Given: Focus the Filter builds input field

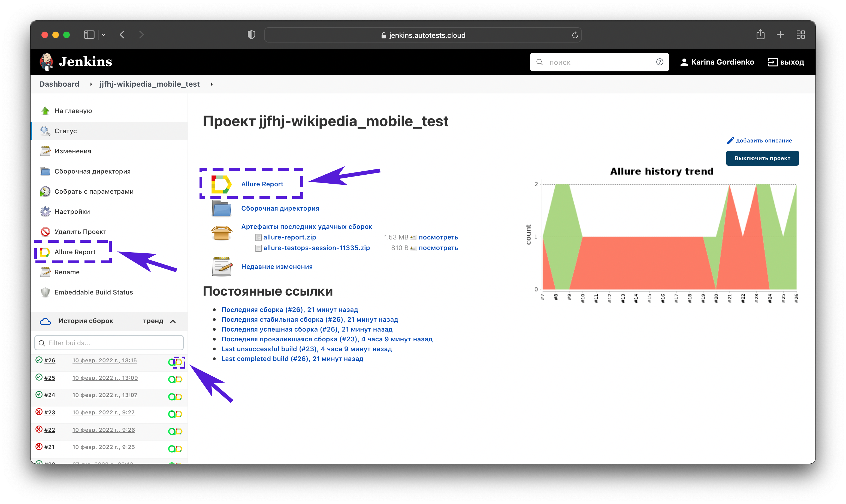Looking at the screenshot, I should [109, 343].
